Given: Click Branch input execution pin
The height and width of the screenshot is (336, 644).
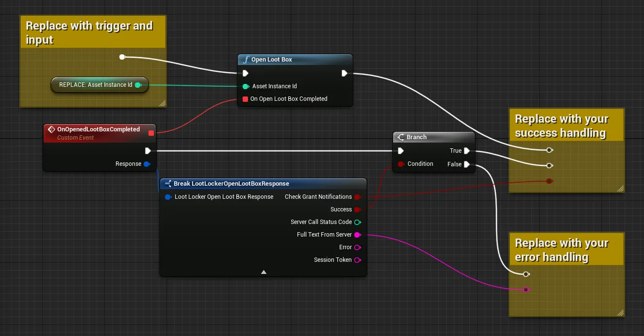Looking at the screenshot, I should 401,151.
